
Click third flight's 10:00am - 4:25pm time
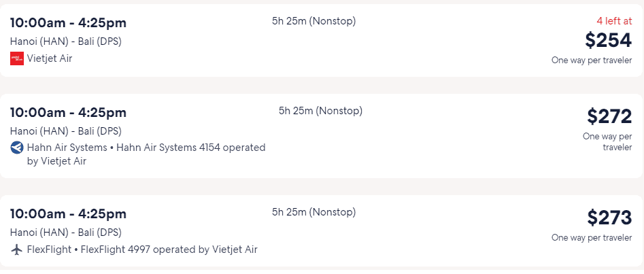[68, 214]
